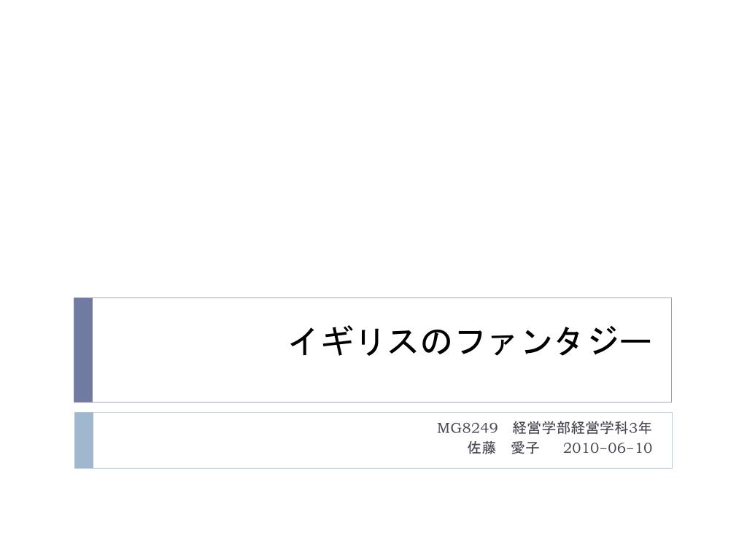This screenshot has width=747, height=560.
Task: Click empty space inside subtitle box left of text
Action: tap(262, 440)
